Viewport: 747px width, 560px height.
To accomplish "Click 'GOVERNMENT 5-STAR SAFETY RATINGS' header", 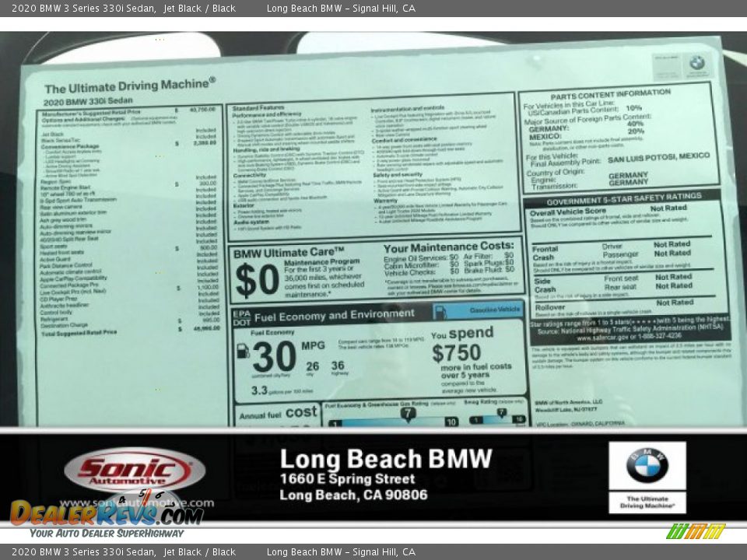I will (x=623, y=198).
